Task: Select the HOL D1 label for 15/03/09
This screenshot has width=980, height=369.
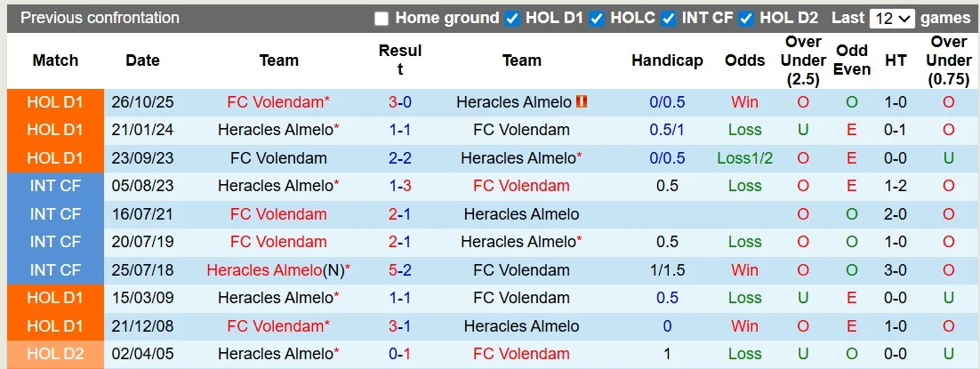Action: [55, 298]
